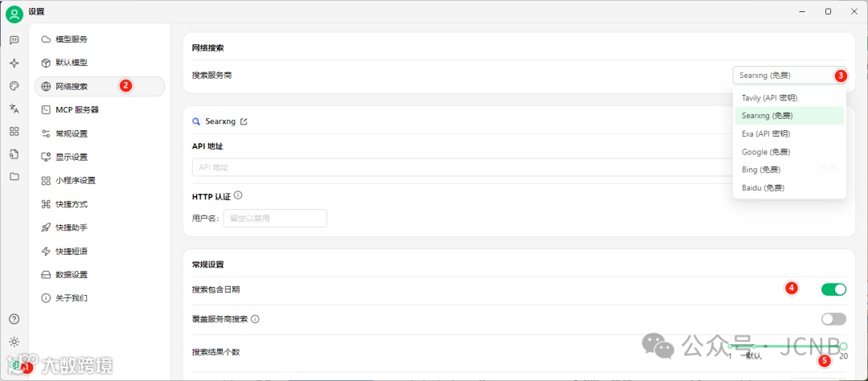Toggle the 搜索包含日期 switch off
The width and height of the screenshot is (868, 381).
(x=833, y=289)
